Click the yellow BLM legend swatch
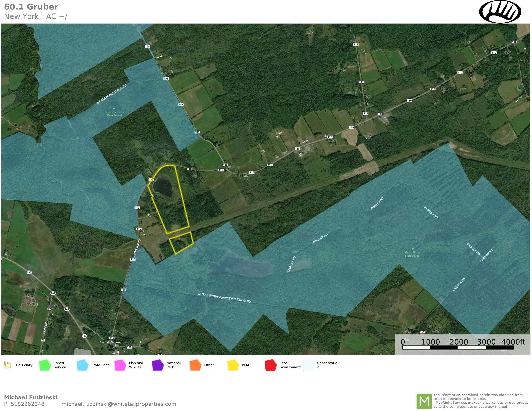 (x=233, y=365)
